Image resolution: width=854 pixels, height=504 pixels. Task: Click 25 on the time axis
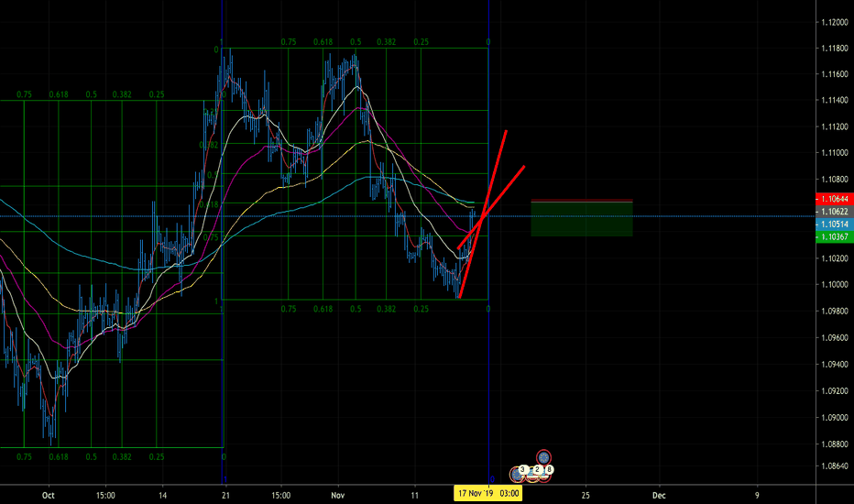[585, 494]
